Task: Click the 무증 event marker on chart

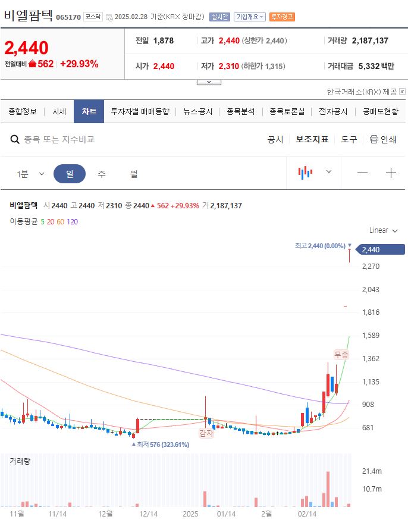Action: [341, 355]
